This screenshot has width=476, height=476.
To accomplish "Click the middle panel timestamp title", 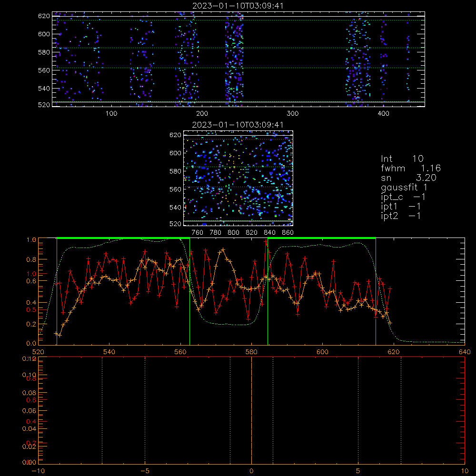I will pyautogui.click(x=238, y=125).
